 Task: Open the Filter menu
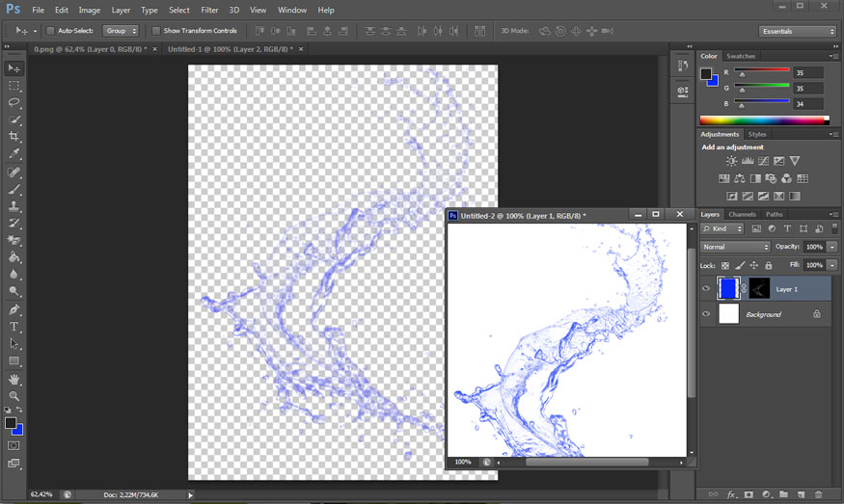tap(209, 10)
